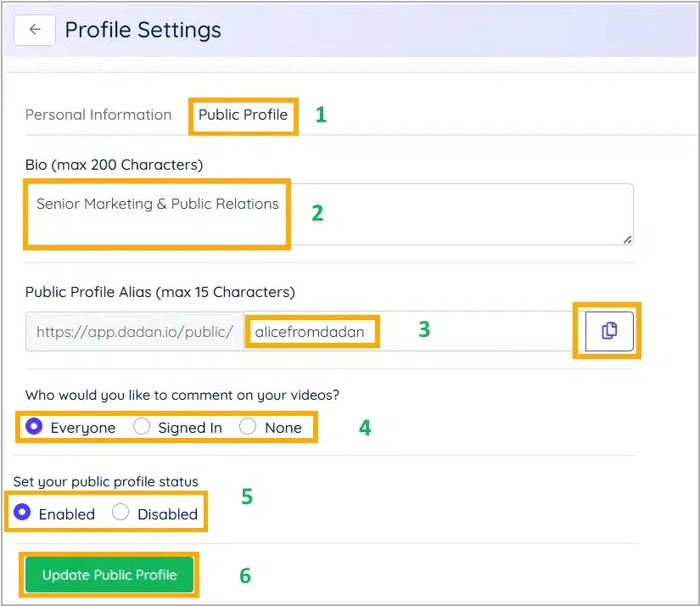
Task: Click the greyed https://app.dadan.io/public/ URL prefix
Action: pos(134,331)
